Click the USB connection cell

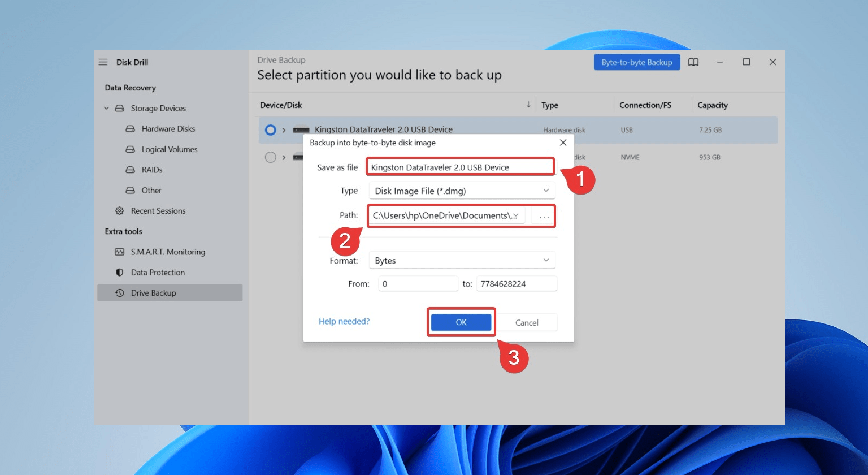(627, 130)
